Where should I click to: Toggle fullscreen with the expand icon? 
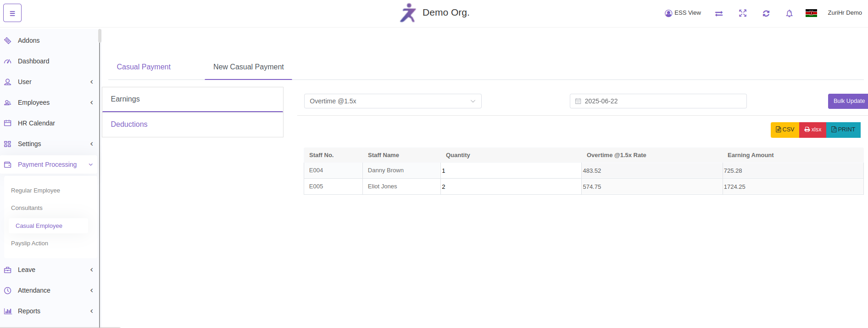point(742,13)
